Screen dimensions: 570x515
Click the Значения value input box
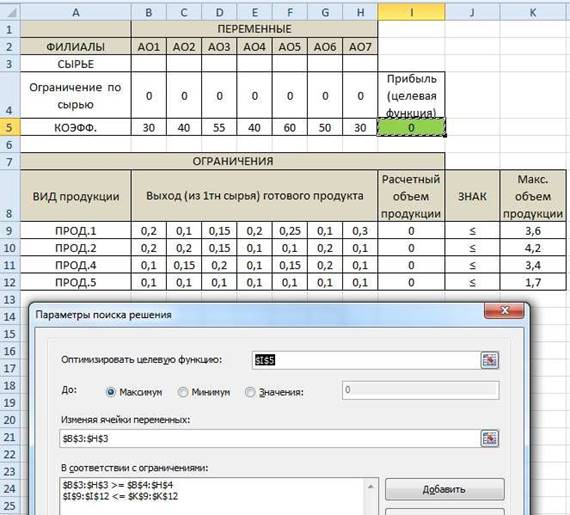[421, 390]
